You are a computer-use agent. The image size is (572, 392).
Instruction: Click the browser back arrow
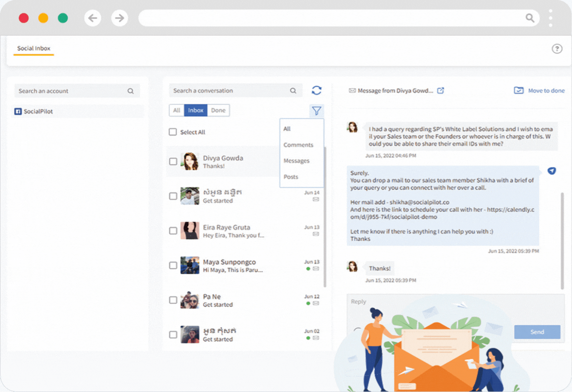click(x=93, y=18)
